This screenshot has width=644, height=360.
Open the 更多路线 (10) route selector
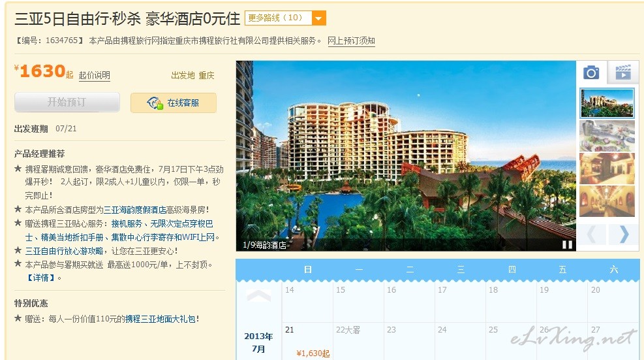click(285, 18)
